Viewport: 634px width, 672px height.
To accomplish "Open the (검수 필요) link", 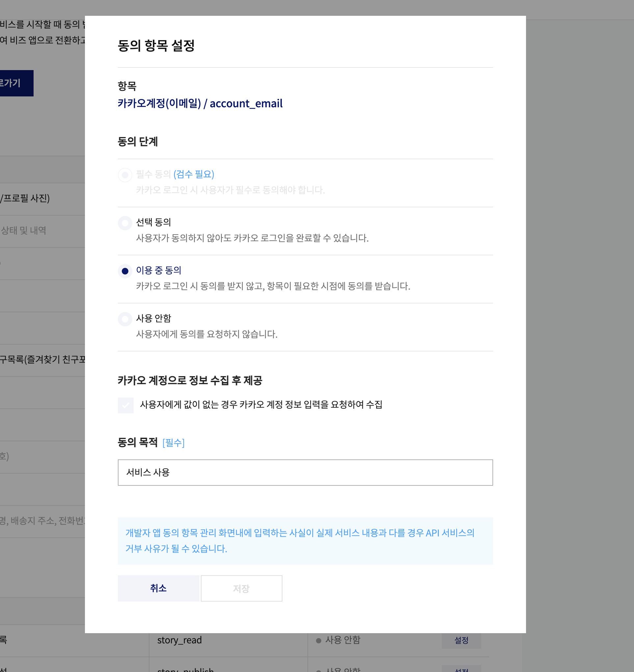I will [x=194, y=174].
